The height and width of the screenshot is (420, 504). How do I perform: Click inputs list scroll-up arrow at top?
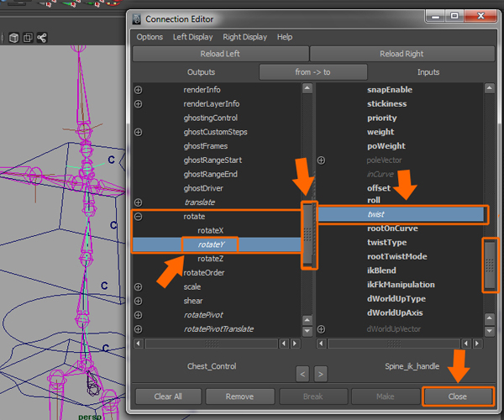coord(490,88)
